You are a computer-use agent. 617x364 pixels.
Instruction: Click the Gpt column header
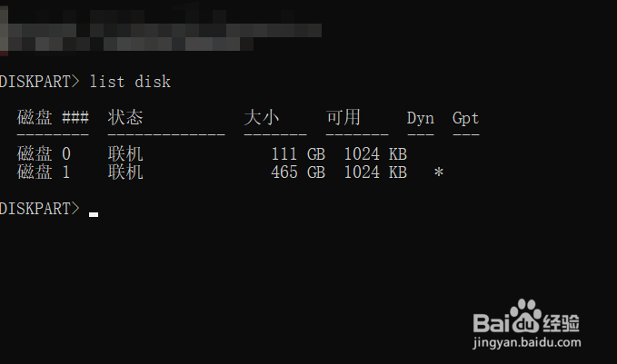(x=465, y=118)
